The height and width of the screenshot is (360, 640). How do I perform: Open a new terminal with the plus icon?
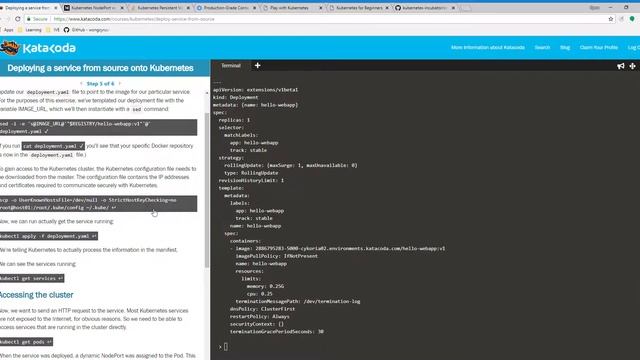coord(258,65)
